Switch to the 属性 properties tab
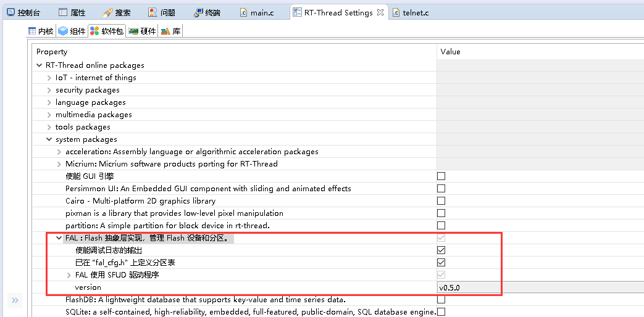This screenshot has height=317, width=644. coord(72,12)
